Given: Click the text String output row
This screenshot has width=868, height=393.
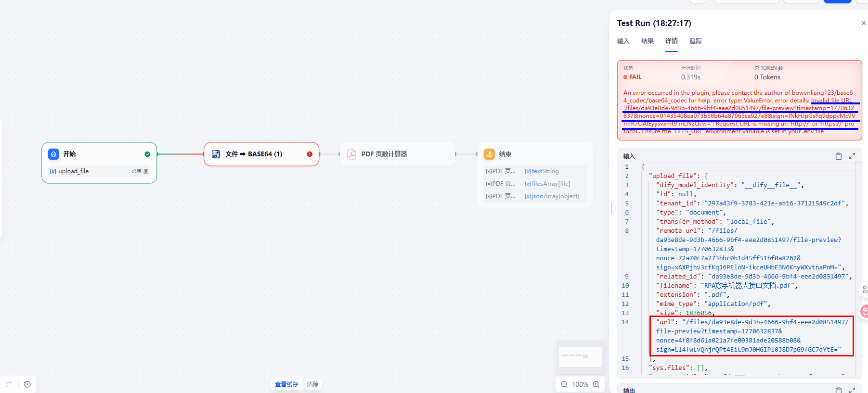Looking at the screenshot, I should click(x=535, y=171).
